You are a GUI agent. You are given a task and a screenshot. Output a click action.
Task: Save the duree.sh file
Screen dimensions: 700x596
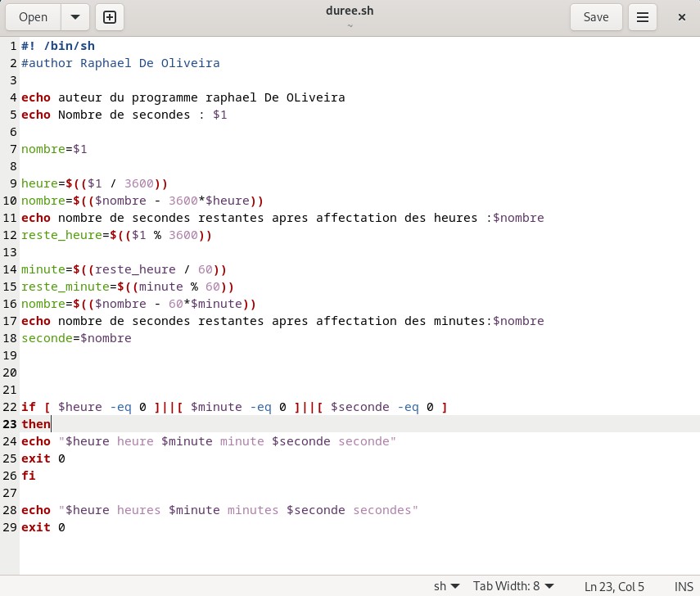pos(595,16)
